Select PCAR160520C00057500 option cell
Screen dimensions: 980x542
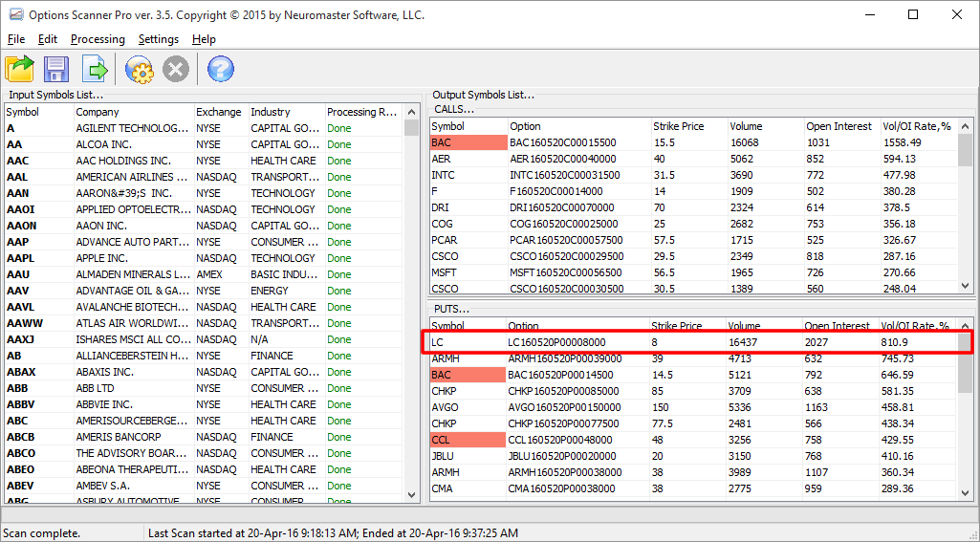coord(566,240)
